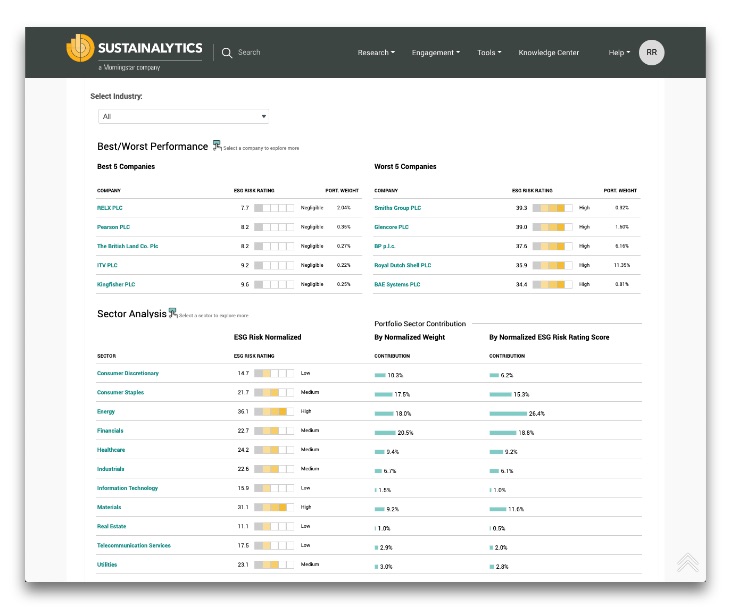730x612 pixels.
Task: Select the Information Technology sector
Action: click(x=128, y=488)
